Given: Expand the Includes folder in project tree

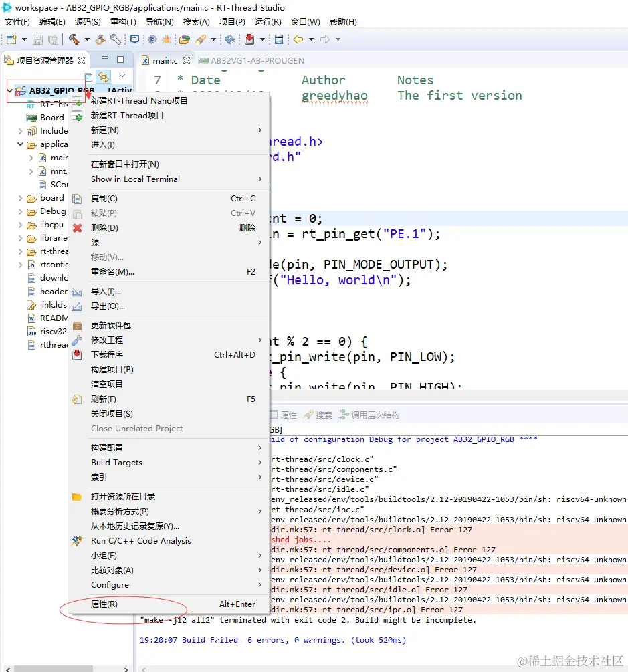Looking at the screenshot, I should pyautogui.click(x=20, y=131).
